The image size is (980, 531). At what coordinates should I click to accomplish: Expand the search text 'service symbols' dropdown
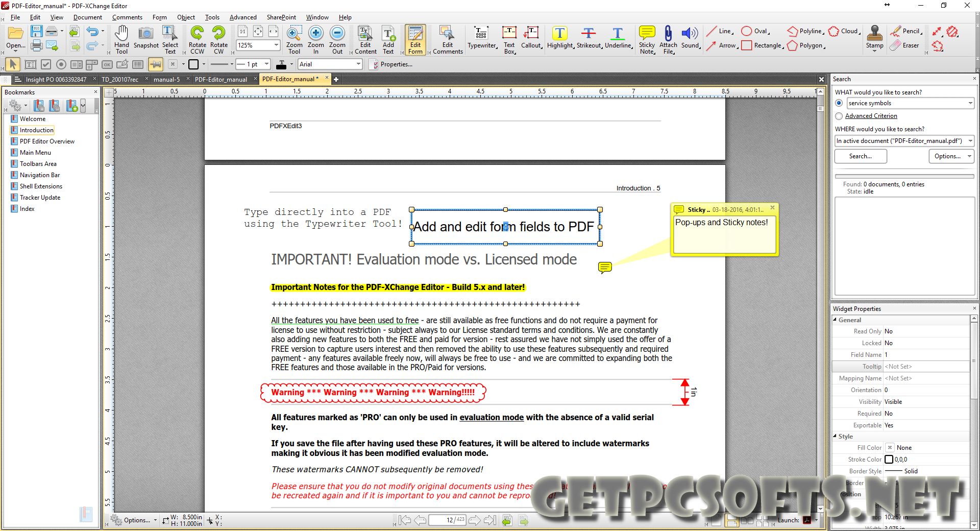tap(970, 103)
